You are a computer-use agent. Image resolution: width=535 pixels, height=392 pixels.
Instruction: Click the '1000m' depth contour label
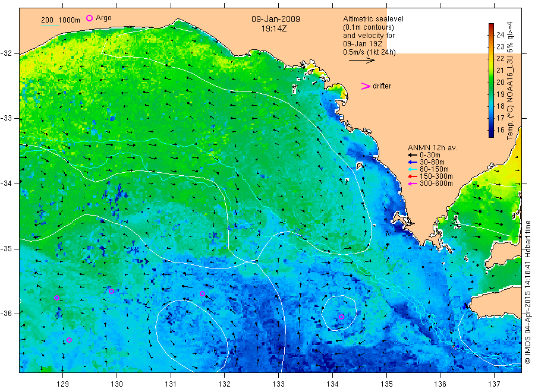[x=70, y=20]
